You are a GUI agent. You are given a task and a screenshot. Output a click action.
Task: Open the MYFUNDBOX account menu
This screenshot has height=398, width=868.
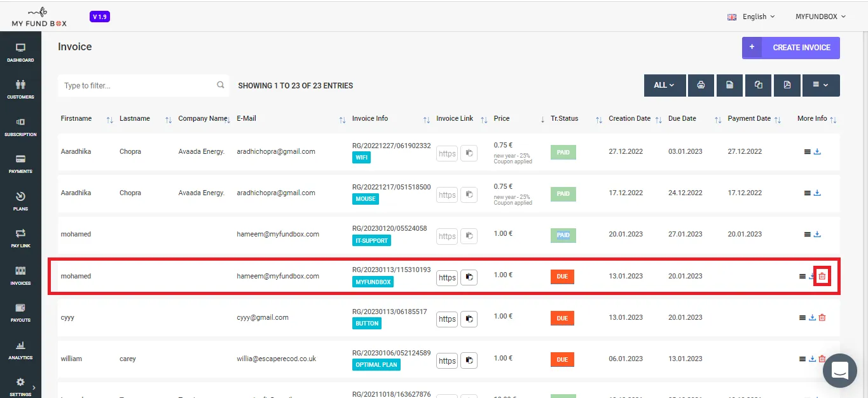point(820,17)
